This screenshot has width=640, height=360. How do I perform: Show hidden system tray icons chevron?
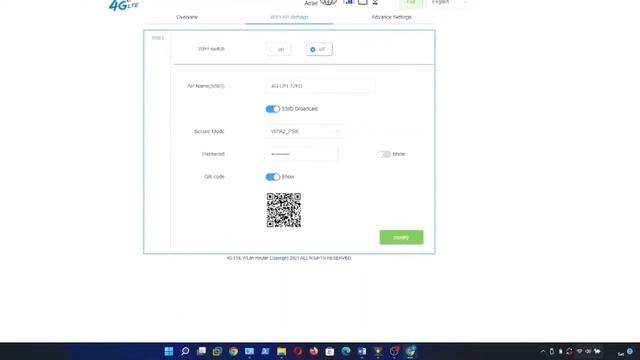tap(543, 351)
